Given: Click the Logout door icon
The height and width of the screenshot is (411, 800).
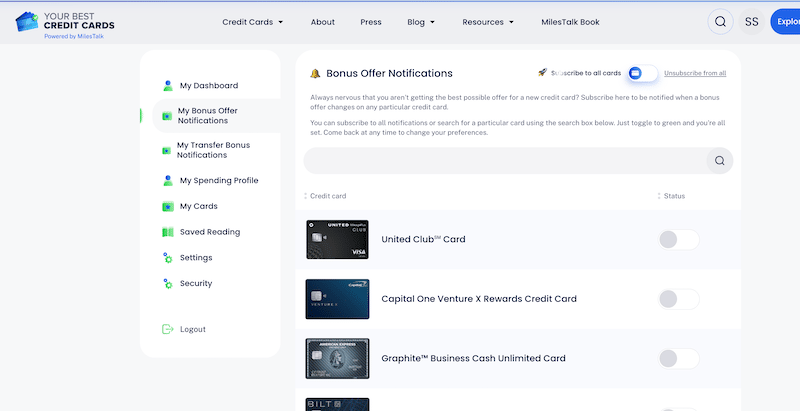Looking at the screenshot, I should click(x=167, y=329).
